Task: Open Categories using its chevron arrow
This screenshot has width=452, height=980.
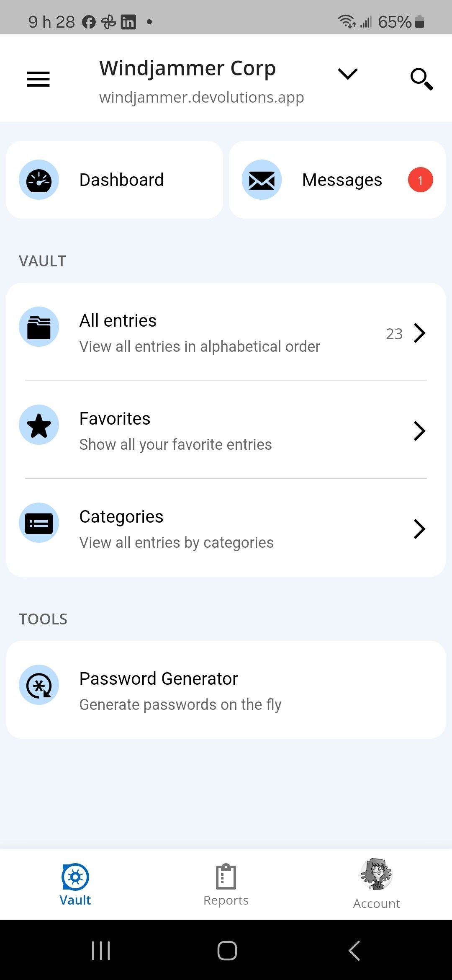Action: click(419, 529)
